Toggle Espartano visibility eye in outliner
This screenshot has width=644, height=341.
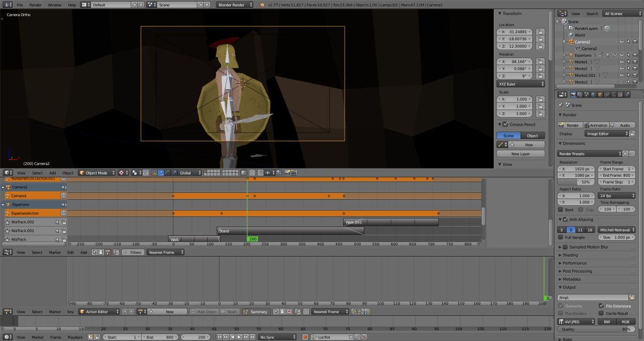pyautogui.click(x=621, y=55)
